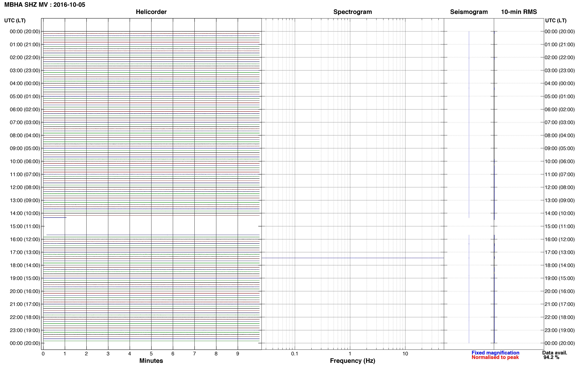Click the left '07:00 (03:00)' time label
588x368 pixels.
(25, 122)
